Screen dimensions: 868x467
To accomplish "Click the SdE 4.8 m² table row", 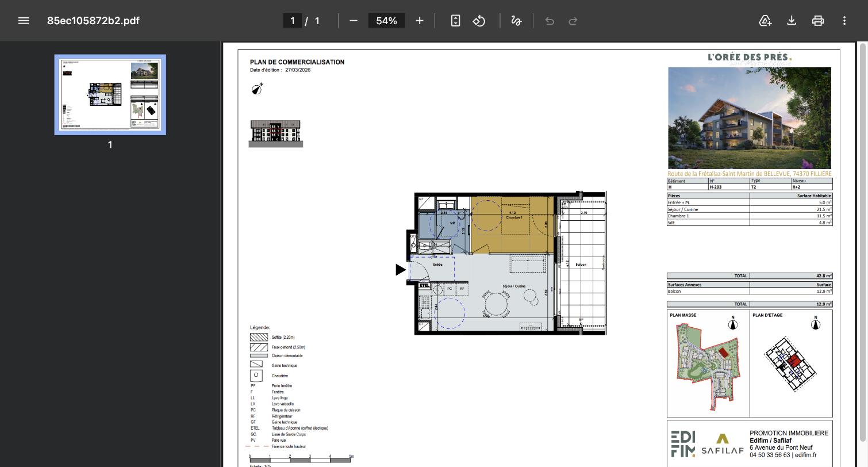I will pyautogui.click(x=750, y=223).
